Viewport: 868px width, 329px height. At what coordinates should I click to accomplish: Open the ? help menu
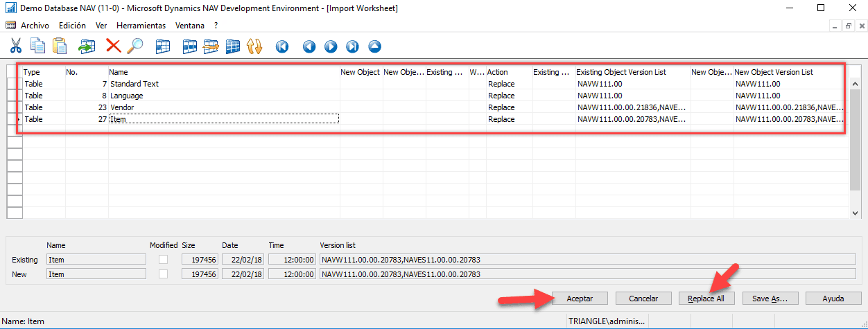point(216,25)
